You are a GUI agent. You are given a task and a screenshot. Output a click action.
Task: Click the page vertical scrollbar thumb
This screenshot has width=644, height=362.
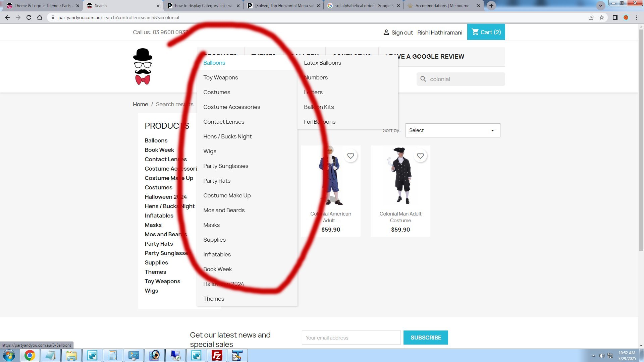coord(641,141)
